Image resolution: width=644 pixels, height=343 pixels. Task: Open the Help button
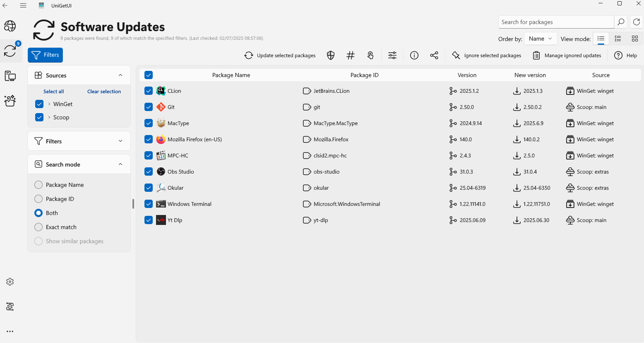click(x=625, y=55)
